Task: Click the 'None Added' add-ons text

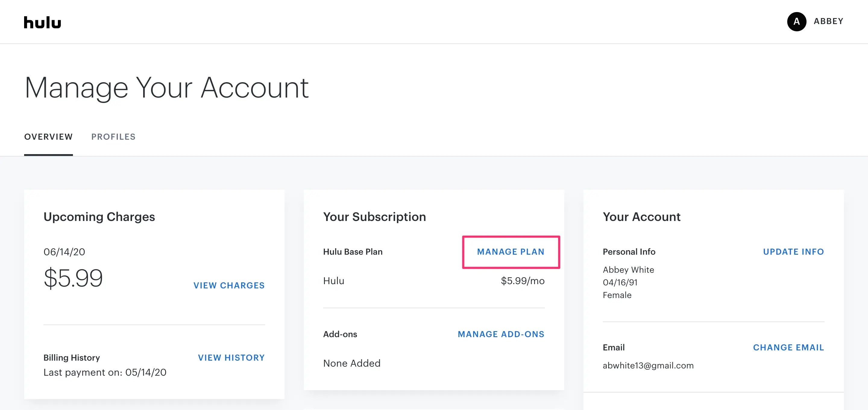Action: pos(352,363)
